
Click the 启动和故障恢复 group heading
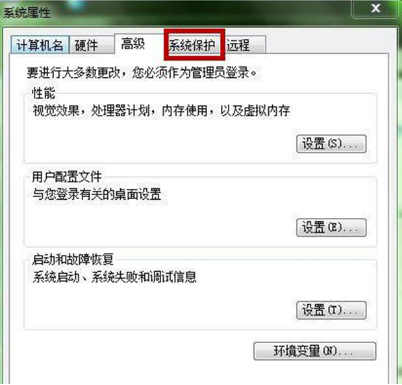pos(73,259)
